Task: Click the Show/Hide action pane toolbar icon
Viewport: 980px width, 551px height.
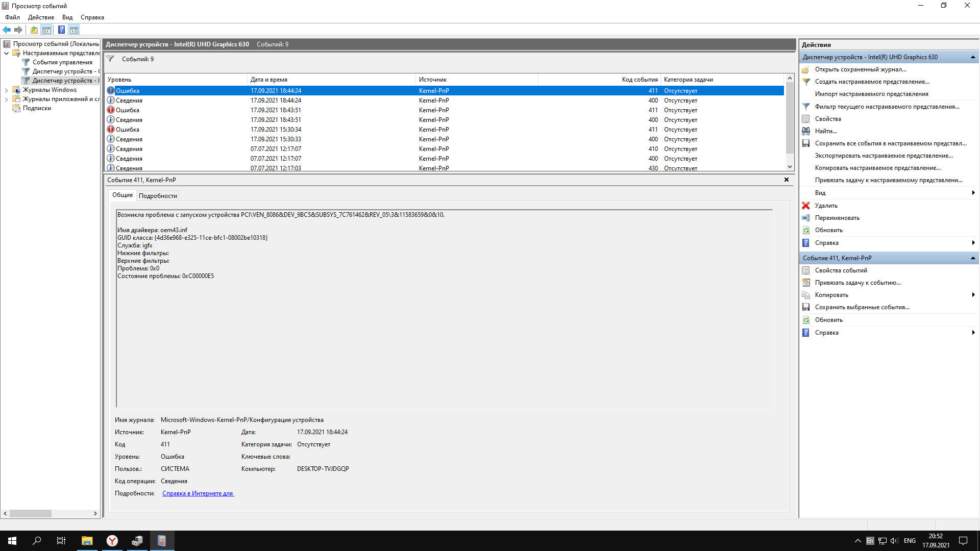Action: point(74,30)
